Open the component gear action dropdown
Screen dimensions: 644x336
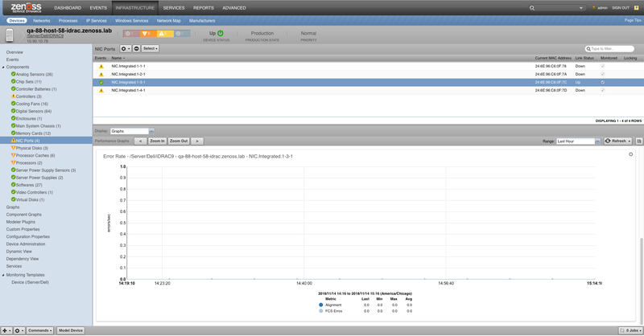tap(126, 48)
